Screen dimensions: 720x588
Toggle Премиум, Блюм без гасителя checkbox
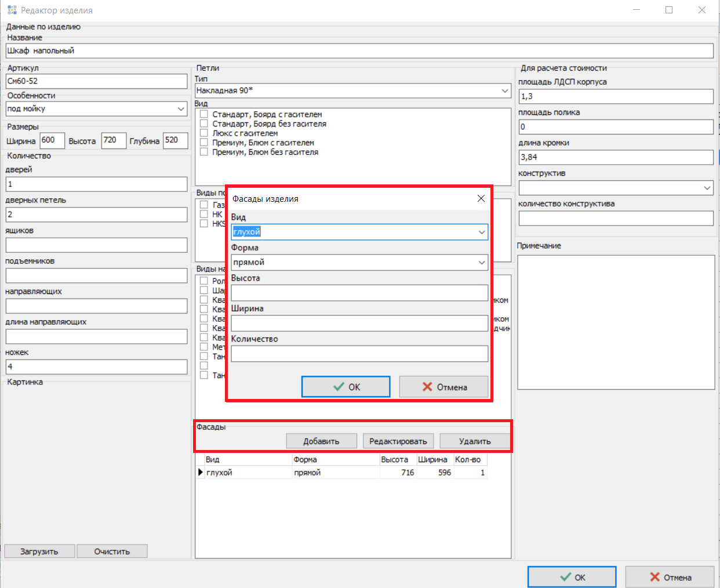click(x=204, y=152)
